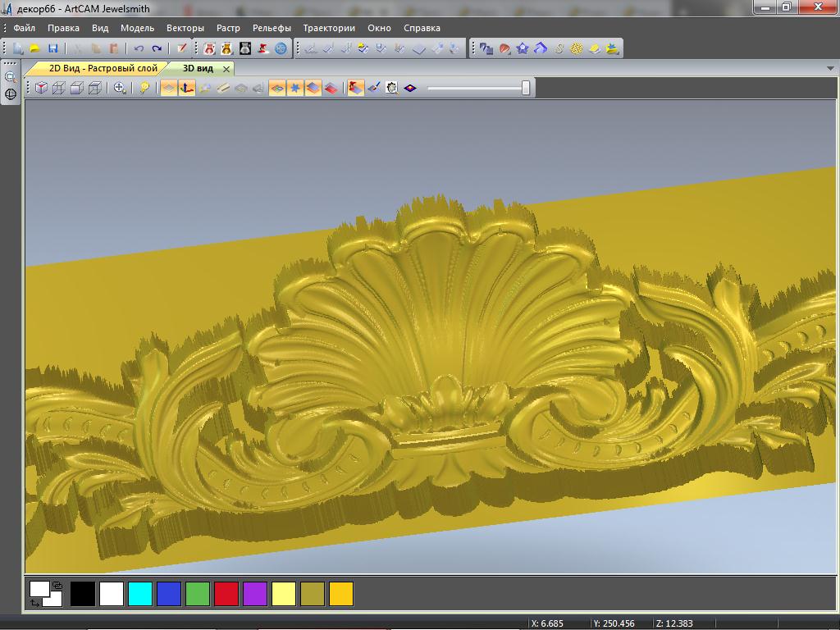Viewport: 840px width, 630px height.
Task: Toggle the red machine simulation button in 3D toolbar
Action: pos(356,88)
